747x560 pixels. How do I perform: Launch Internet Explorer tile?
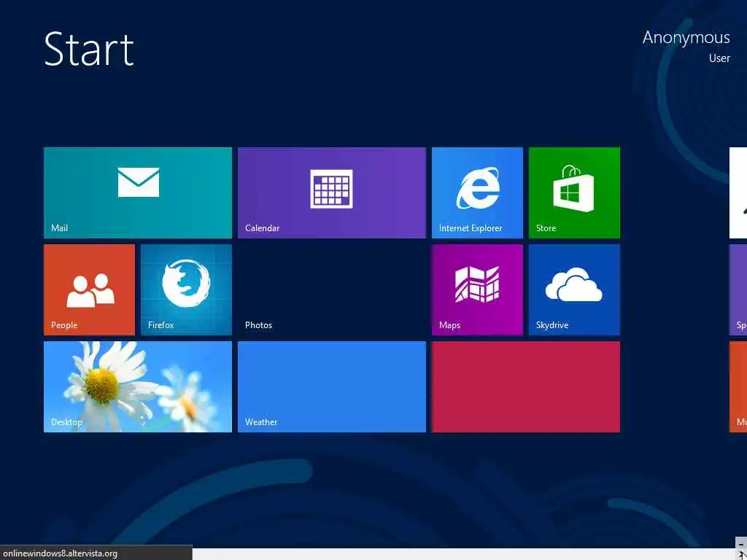[477, 192]
